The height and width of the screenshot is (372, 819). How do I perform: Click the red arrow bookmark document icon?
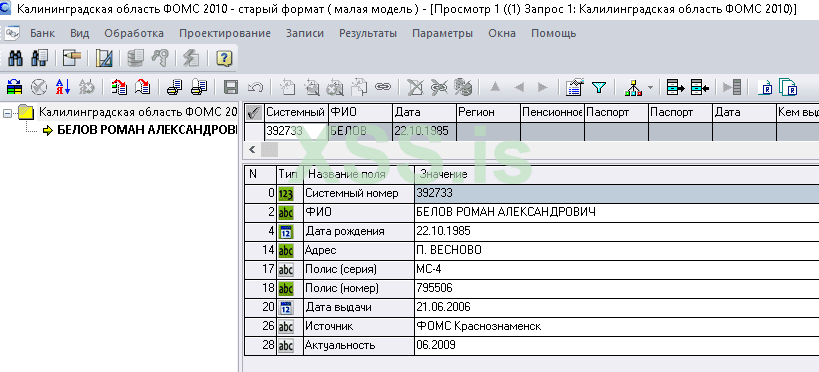(143, 87)
